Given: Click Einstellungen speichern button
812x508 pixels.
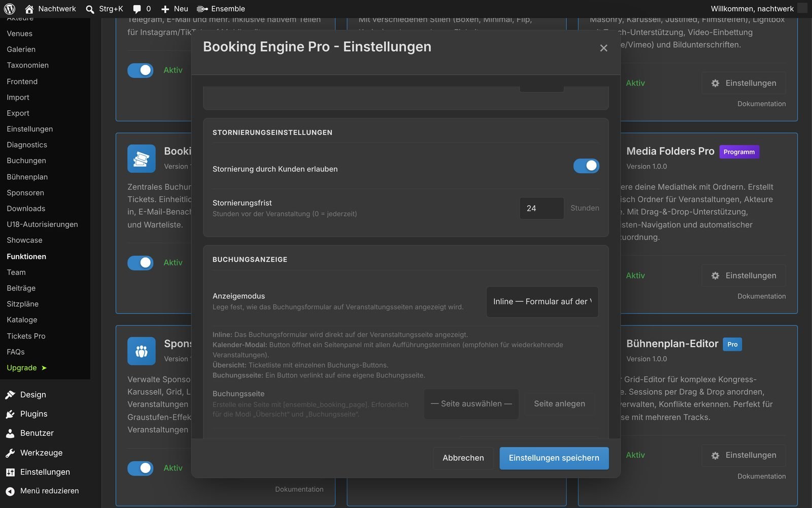Looking at the screenshot, I should point(554,458).
